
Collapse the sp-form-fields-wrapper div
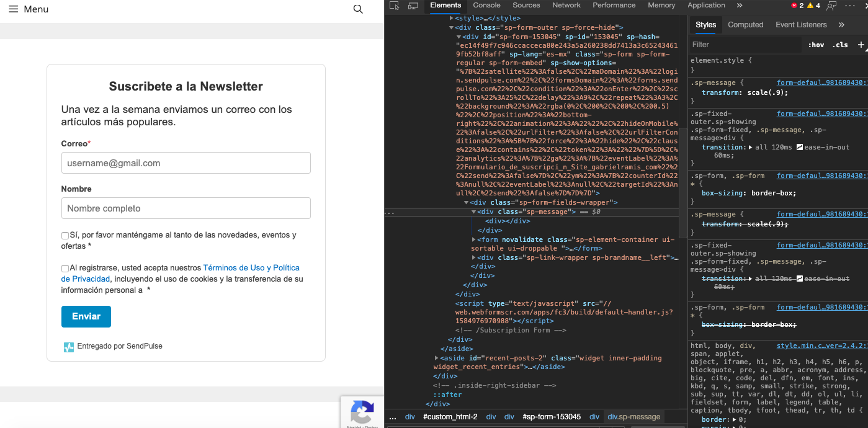[466, 202]
